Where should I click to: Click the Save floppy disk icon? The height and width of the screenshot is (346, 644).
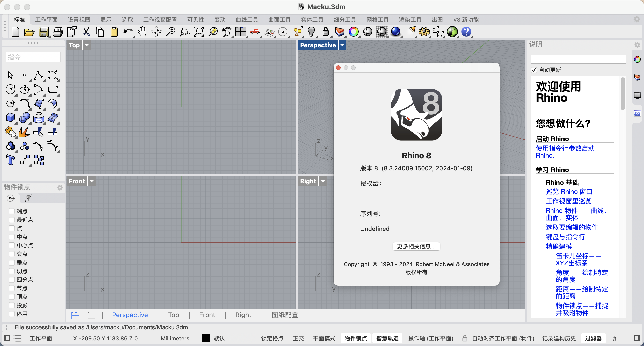(44, 32)
